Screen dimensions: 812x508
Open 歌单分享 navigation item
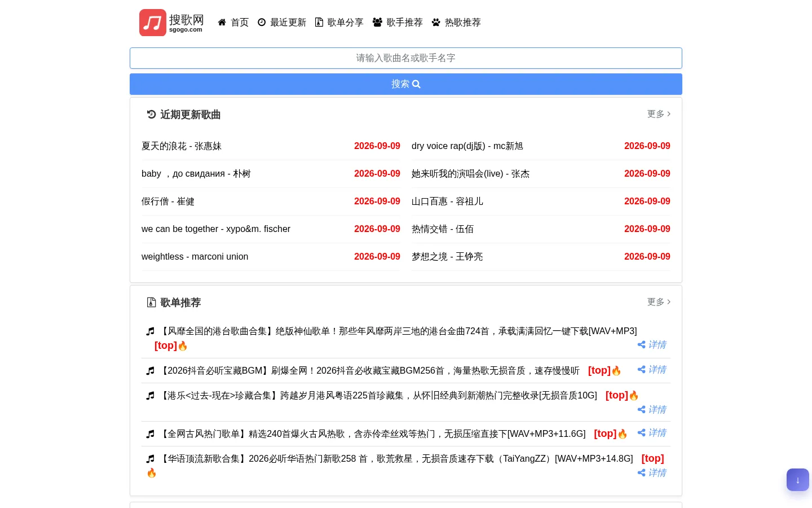339,23
